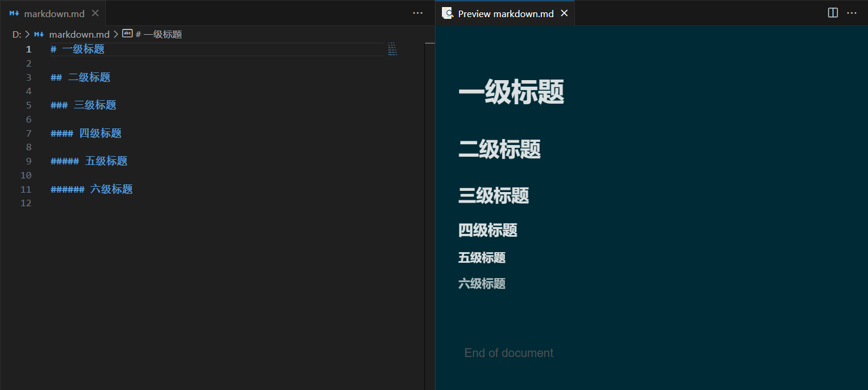Click the '一级标题' heading in the preview
Viewport: 868px width, 390px height.
coord(511,92)
